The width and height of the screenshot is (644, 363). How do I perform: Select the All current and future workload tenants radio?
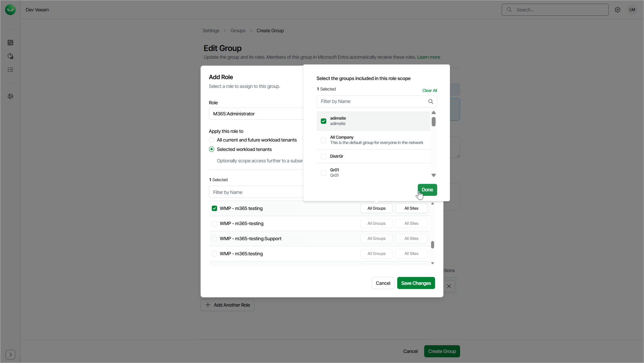[x=212, y=140]
